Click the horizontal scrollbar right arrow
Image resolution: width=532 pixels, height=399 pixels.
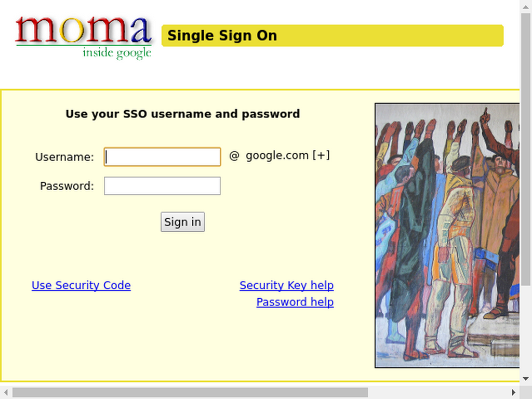(x=514, y=392)
